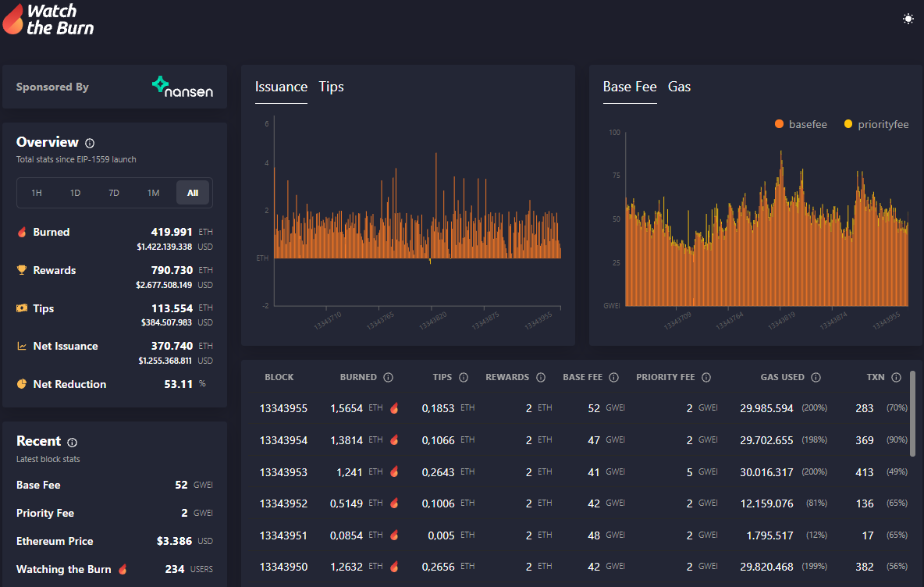Viewport: 924px width, 587px height.
Task: Click the blocks table scrollbar thumb
Action: (x=912, y=414)
